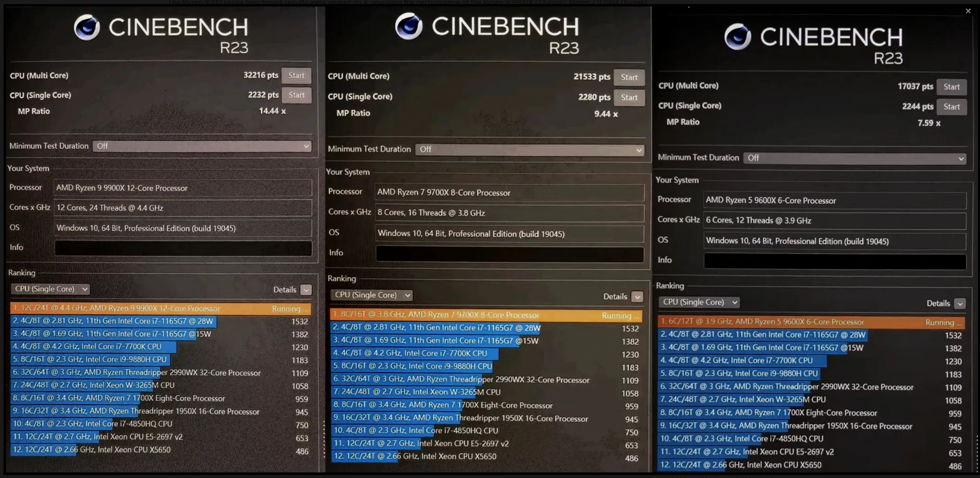Image resolution: width=980 pixels, height=478 pixels.
Task: Select Core i9-9880H row in 9600X window
Action: pyautogui.click(x=811, y=374)
